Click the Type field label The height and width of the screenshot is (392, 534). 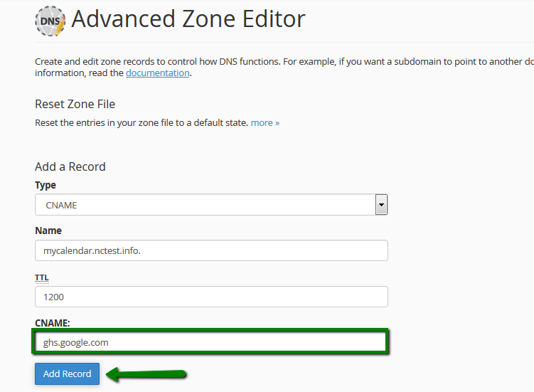(x=46, y=186)
